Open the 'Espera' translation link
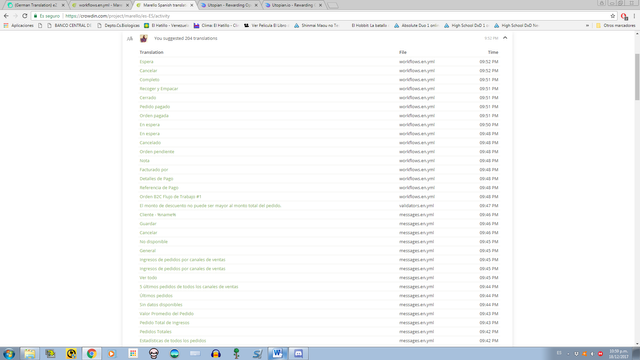Image resolution: width=640 pixels, height=360 pixels. 147,62
